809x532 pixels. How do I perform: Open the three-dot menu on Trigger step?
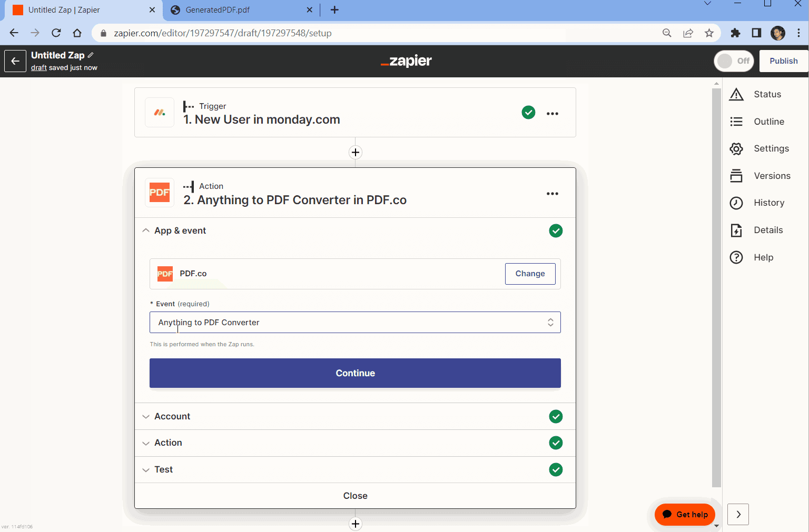click(x=552, y=114)
